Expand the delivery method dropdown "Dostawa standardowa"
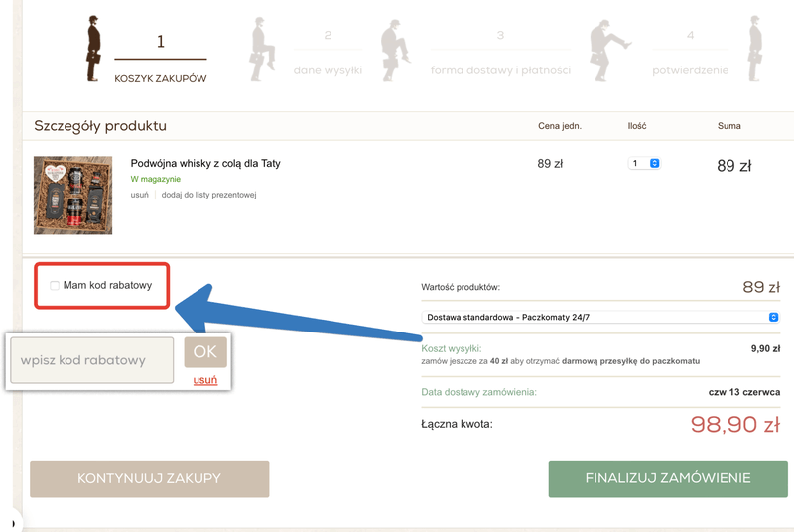Image resolution: width=794 pixels, height=532 pixels. pyautogui.click(x=600, y=317)
